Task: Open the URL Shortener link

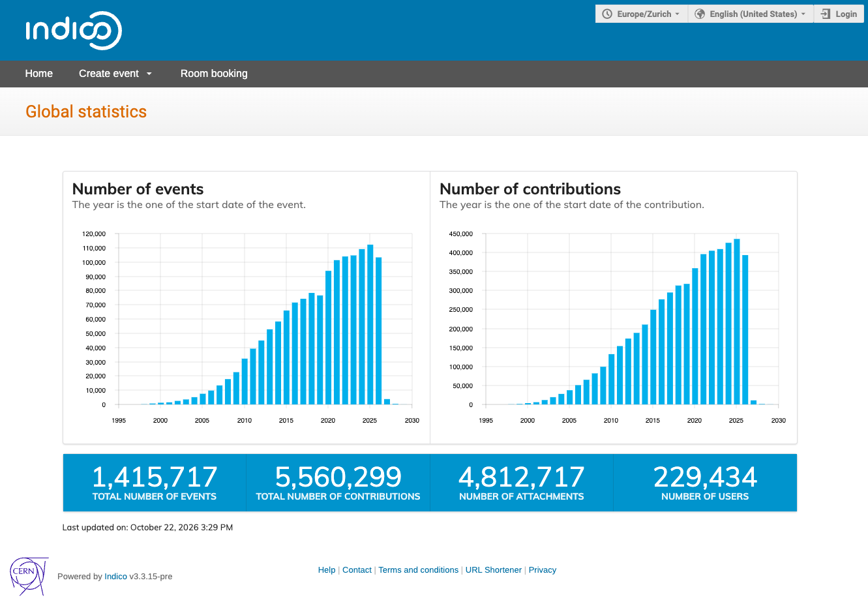Action: [494, 570]
